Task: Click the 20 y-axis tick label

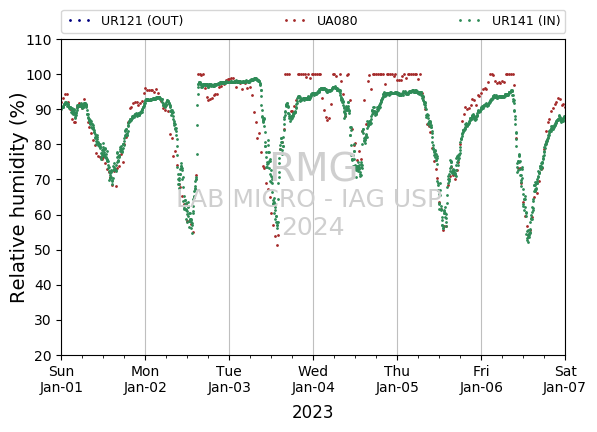Action: [x=43, y=356]
